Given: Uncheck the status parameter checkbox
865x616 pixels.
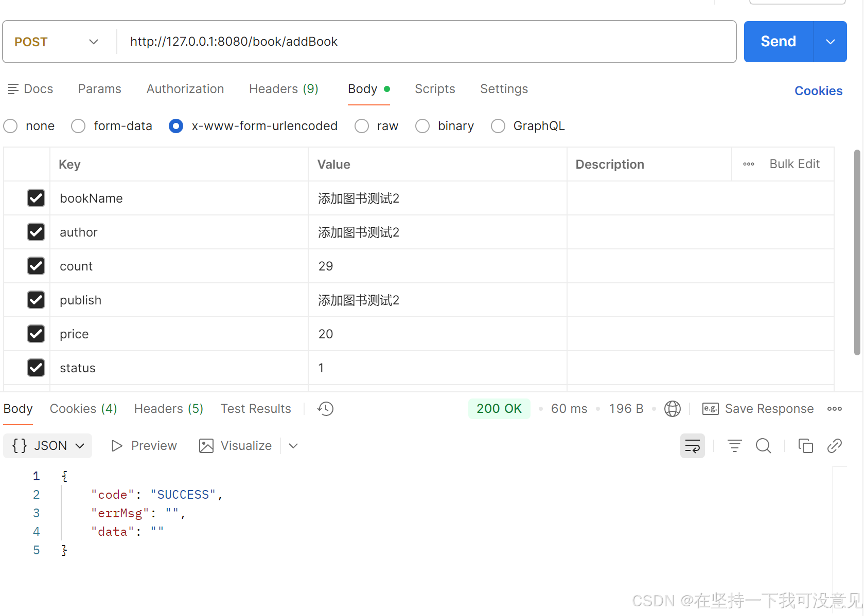Looking at the screenshot, I should tap(36, 368).
